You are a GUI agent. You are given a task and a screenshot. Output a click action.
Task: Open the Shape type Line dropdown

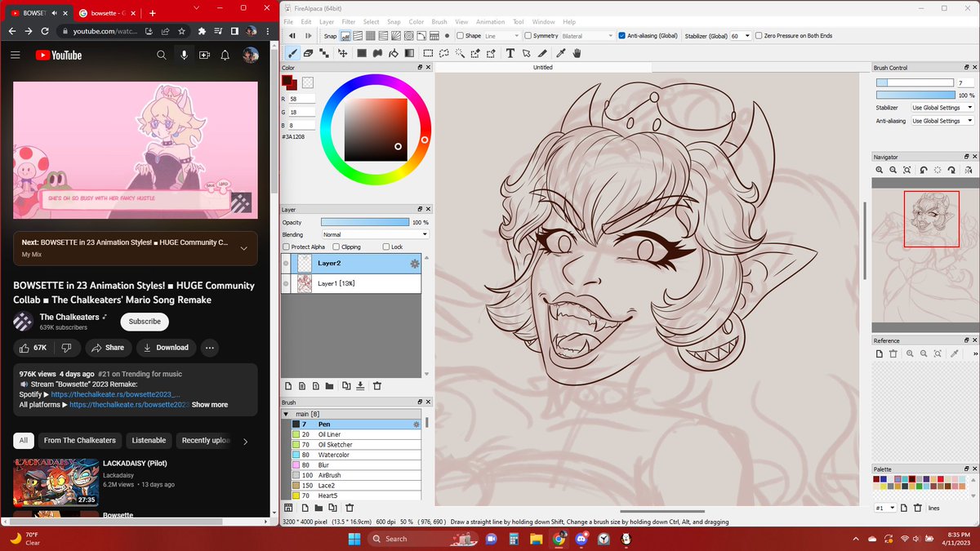click(x=501, y=36)
